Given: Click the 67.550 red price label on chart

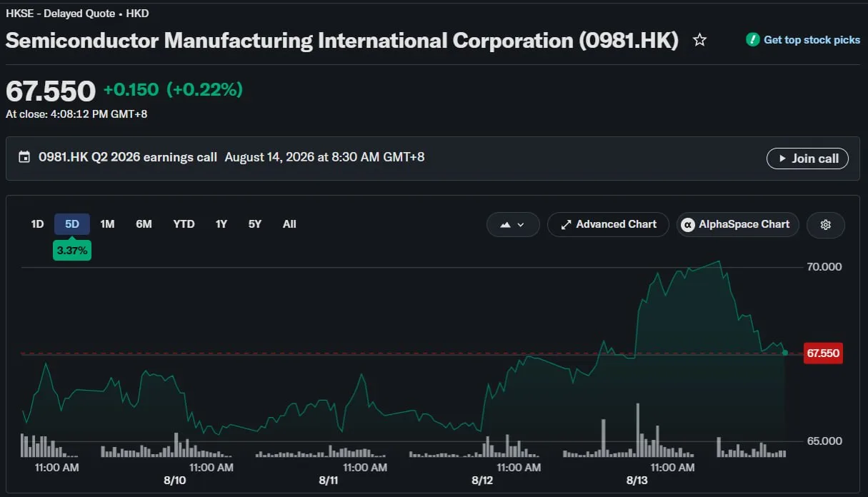Looking at the screenshot, I should [823, 353].
